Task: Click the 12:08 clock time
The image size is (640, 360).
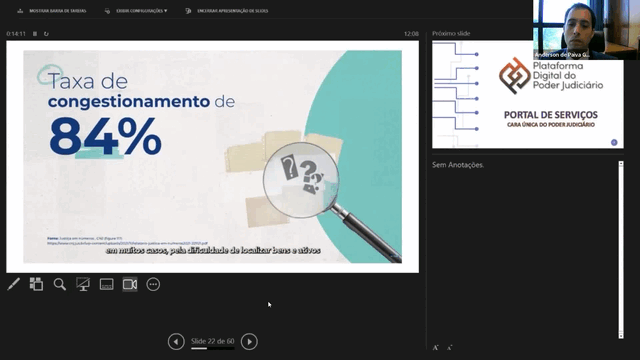Action: coord(411,33)
